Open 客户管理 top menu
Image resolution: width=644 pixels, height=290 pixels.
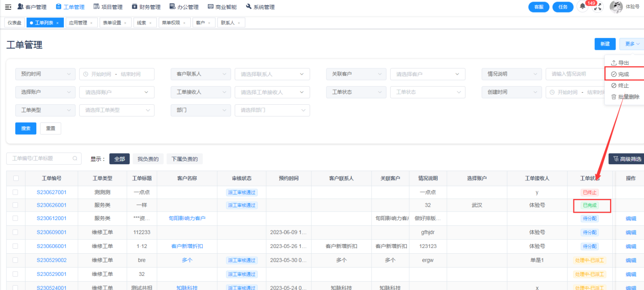click(32, 7)
